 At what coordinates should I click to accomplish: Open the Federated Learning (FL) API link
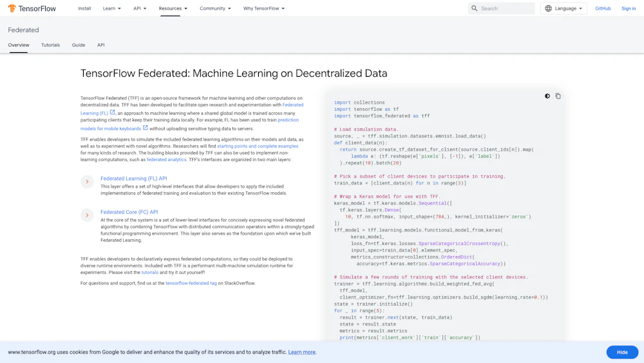tap(134, 179)
